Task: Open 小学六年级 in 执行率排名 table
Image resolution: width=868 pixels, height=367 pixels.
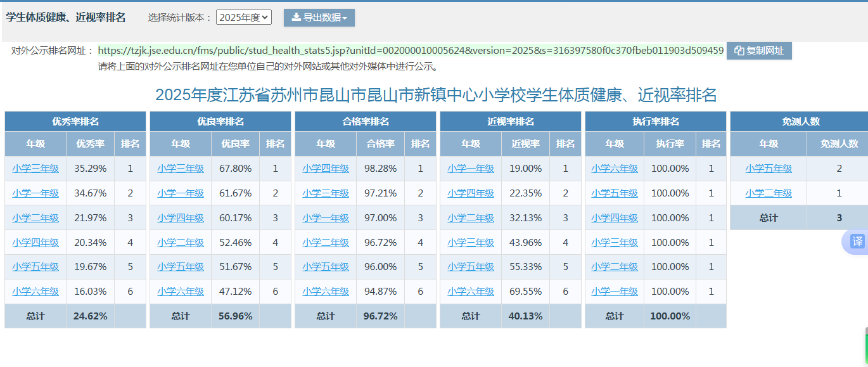Action: pyautogui.click(x=615, y=169)
